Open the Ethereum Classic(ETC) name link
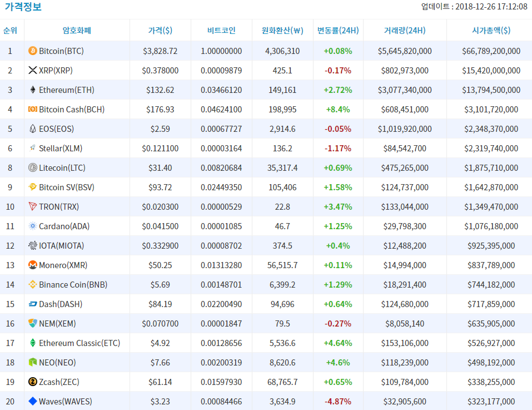 tap(79, 343)
